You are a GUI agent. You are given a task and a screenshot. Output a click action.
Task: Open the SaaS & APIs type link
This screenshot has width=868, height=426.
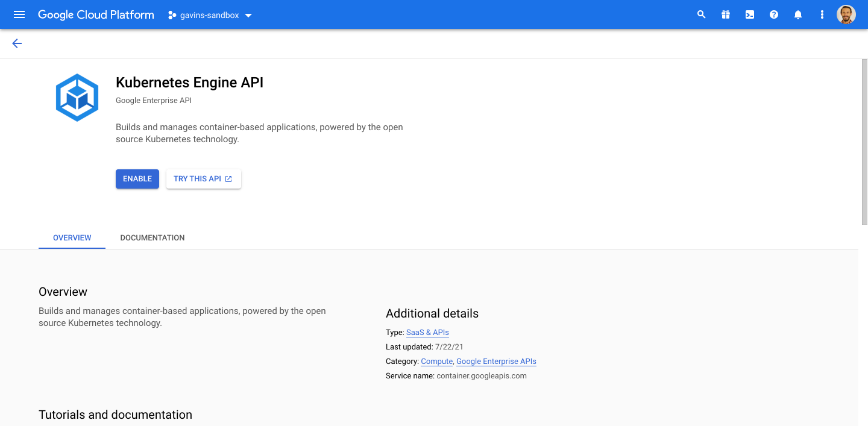(427, 333)
